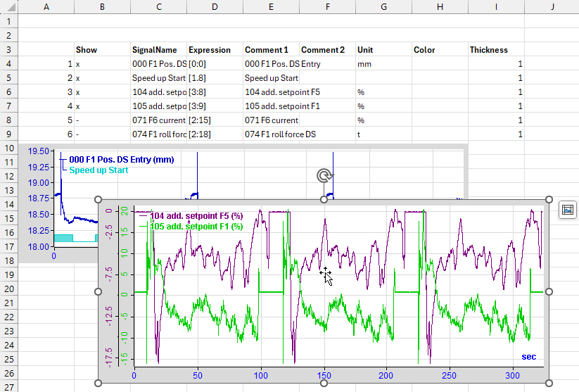Select the 'Show' header cell
Viewport: 579px width, 392px height.
[x=102, y=50]
